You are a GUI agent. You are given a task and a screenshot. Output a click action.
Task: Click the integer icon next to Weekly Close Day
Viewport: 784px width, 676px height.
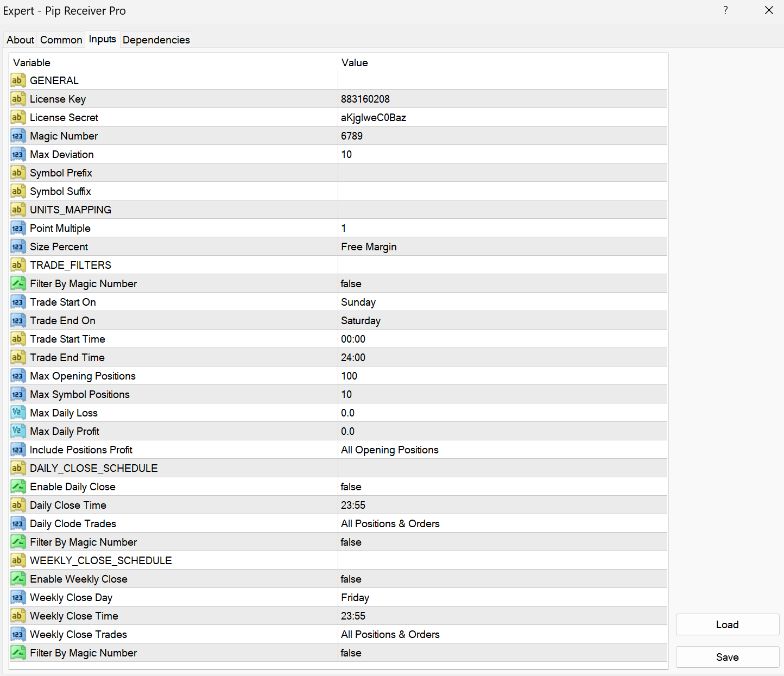pyautogui.click(x=17, y=597)
